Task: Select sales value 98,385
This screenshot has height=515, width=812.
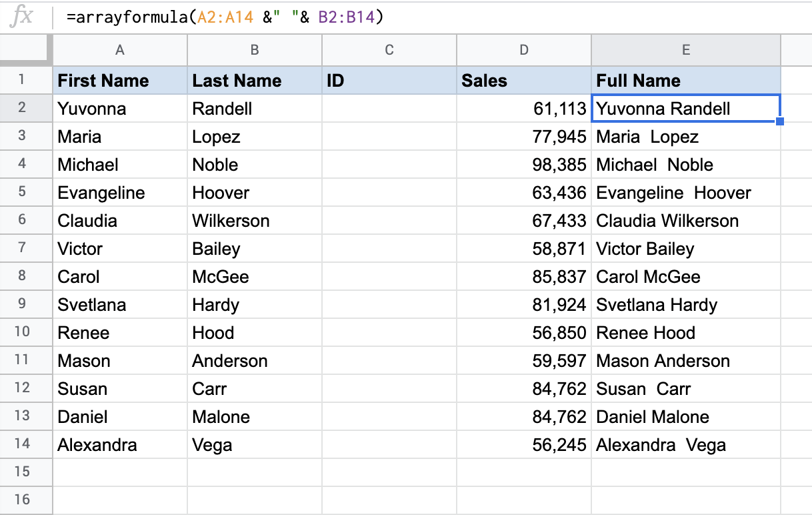Action: pyautogui.click(x=524, y=165)
